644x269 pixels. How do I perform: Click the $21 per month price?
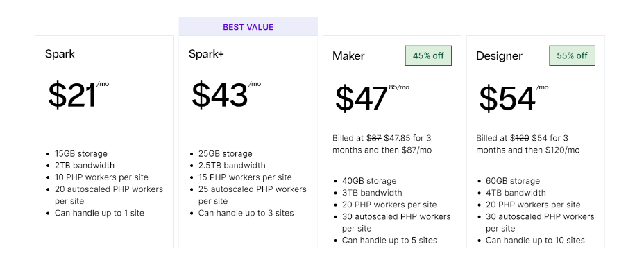(78, 95)
